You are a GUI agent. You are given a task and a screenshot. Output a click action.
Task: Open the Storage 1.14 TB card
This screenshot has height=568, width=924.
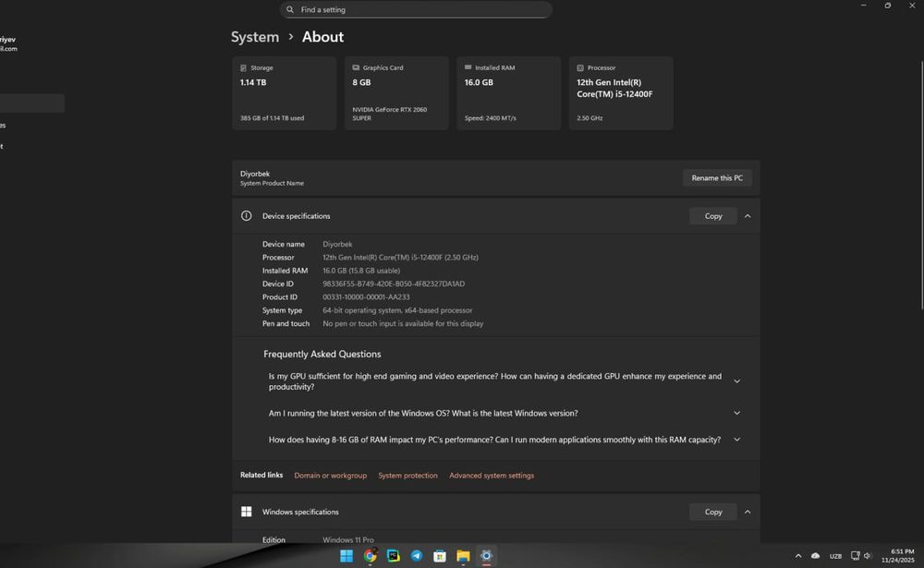click(x=284, y=93)
